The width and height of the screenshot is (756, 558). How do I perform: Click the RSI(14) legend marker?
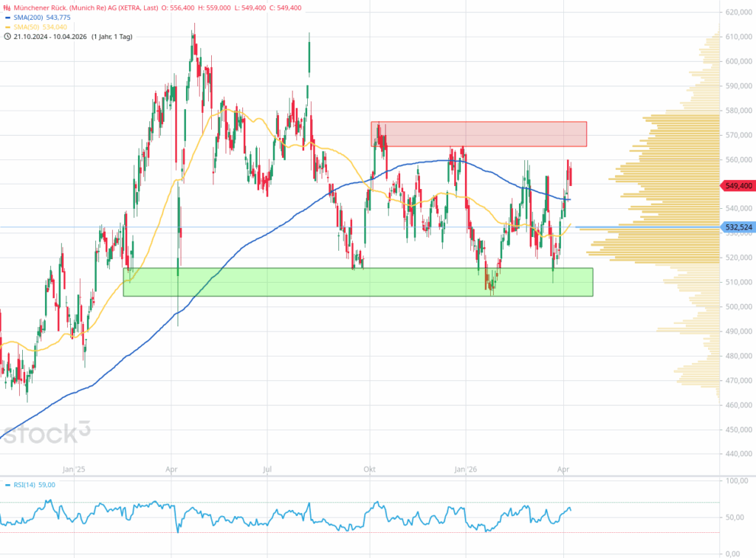[7, 485]
